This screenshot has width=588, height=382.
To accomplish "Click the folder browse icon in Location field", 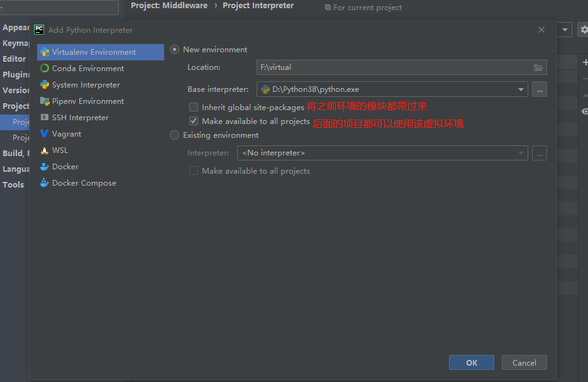I will pyautogui.click(x=538, y=67).
